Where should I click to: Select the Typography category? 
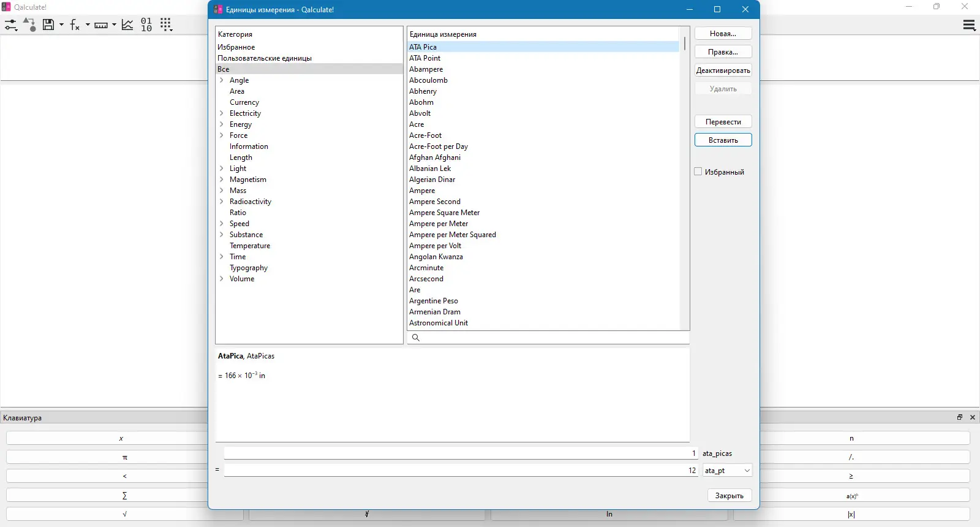(249, 268)
